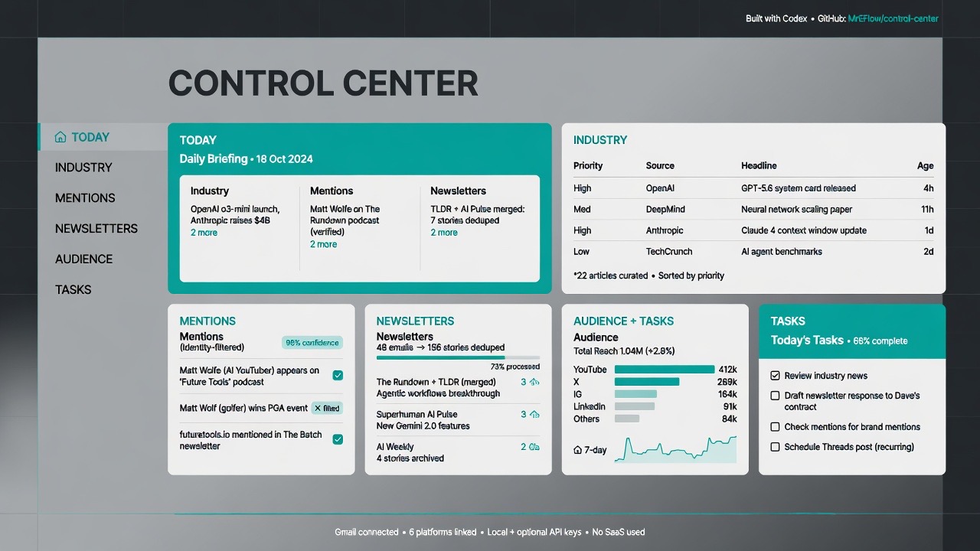This screenshot has height=551, width=980.
Task: Click the upvote icon on Rundown + TLDR row
Action: pos(534,382)
